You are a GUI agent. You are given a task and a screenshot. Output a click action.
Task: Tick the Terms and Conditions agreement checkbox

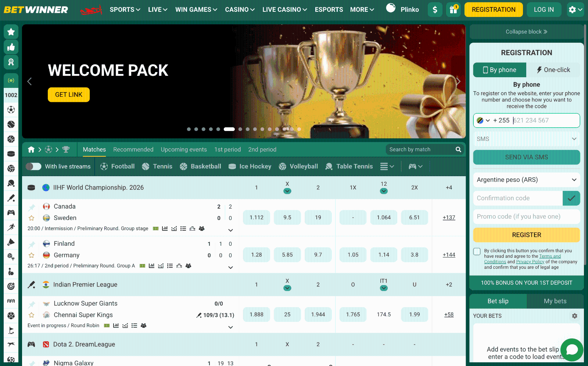click(477, 252)
